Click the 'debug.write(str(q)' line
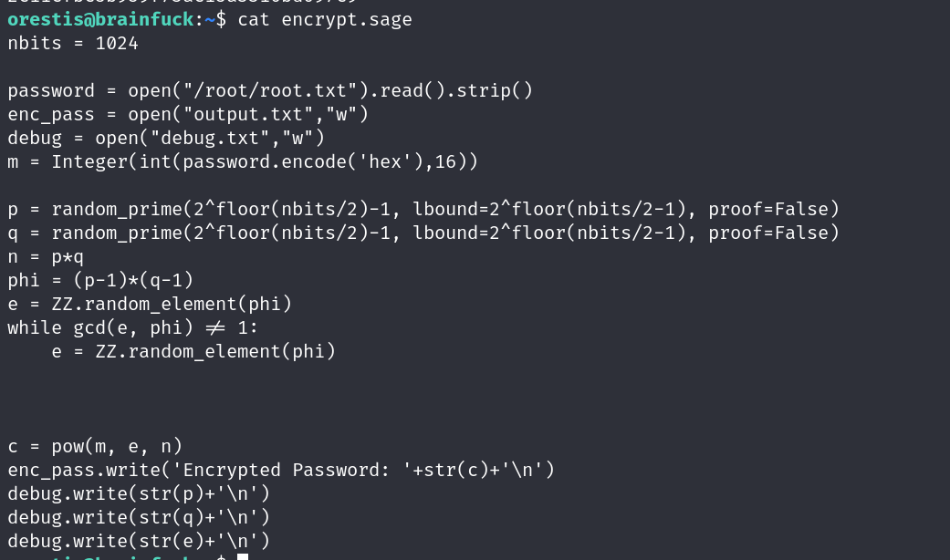The height and width of the screenshot is (560, 950). 139,517
